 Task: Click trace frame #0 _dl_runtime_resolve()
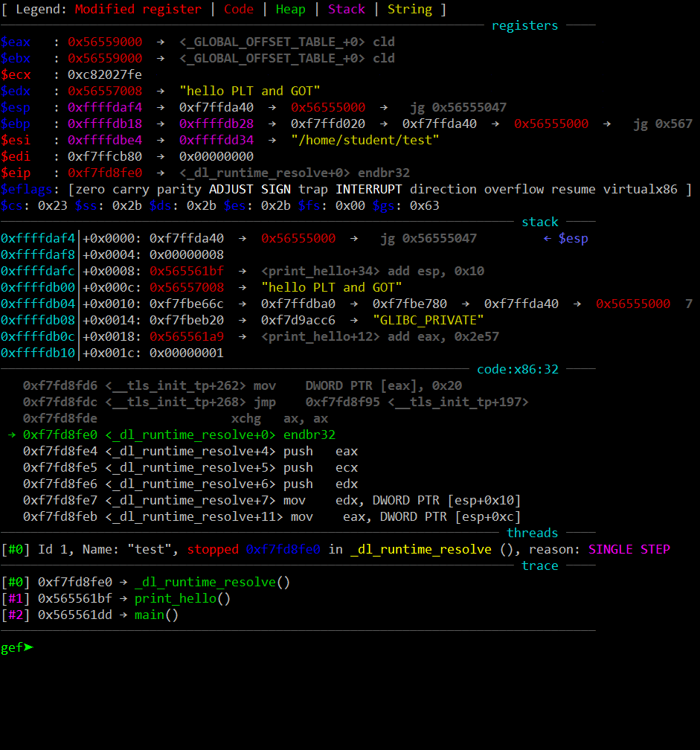point(145,582)
